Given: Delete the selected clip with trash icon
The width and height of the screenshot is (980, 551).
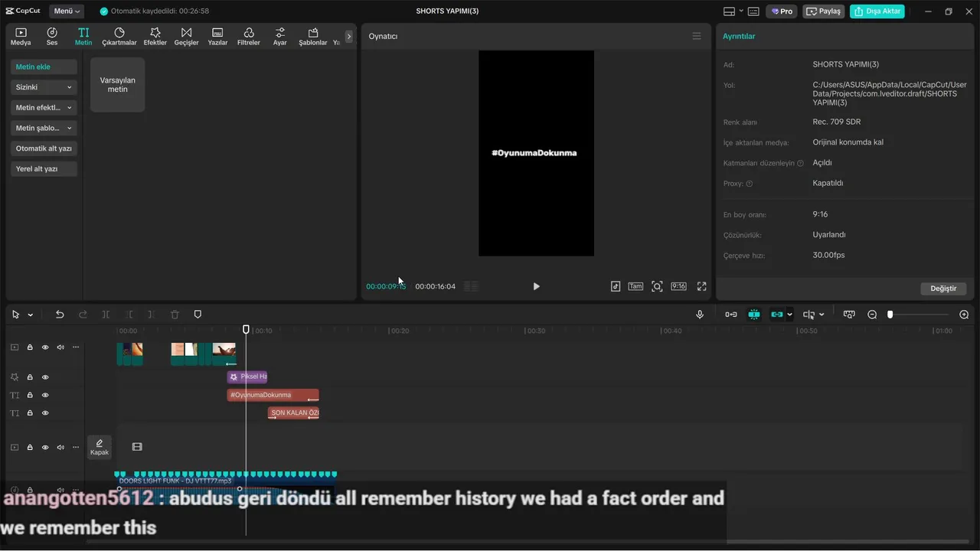Looking at the screenshot, I should (175, 315).
